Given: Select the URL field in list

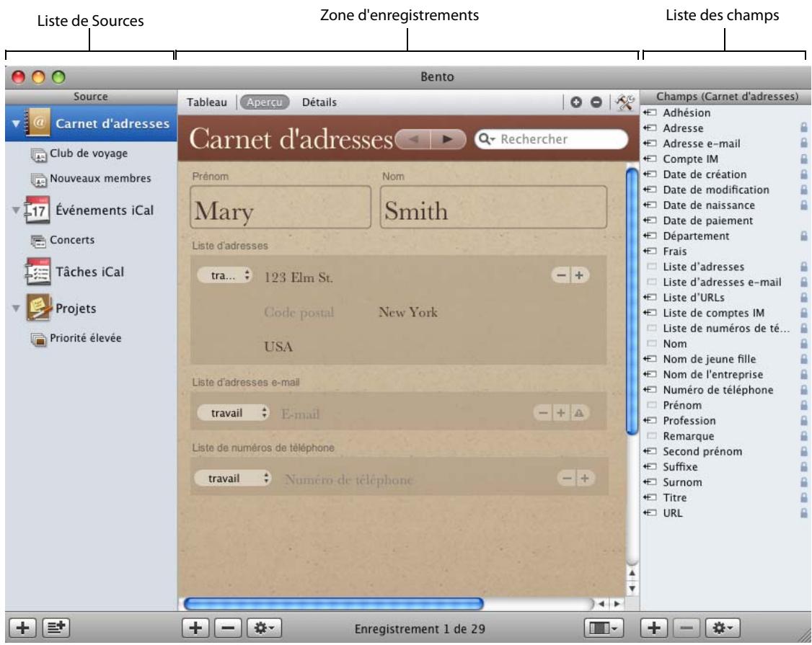Looking at the screenshot, I should tap(673, 513).
